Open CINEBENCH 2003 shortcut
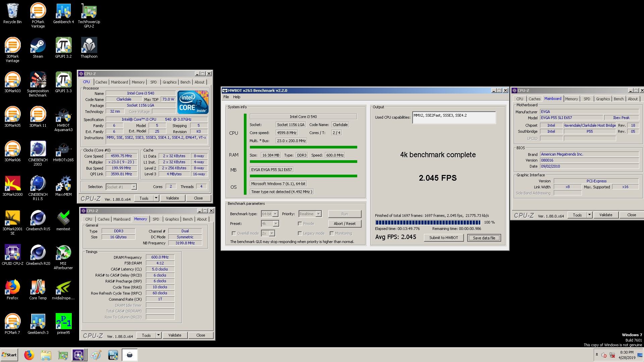 tap(38, 153)
